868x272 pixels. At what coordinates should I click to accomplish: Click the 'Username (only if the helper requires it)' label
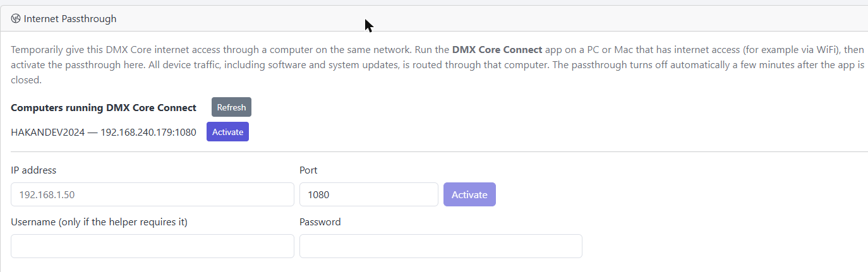pyautogui.click(x=99, y=222)
